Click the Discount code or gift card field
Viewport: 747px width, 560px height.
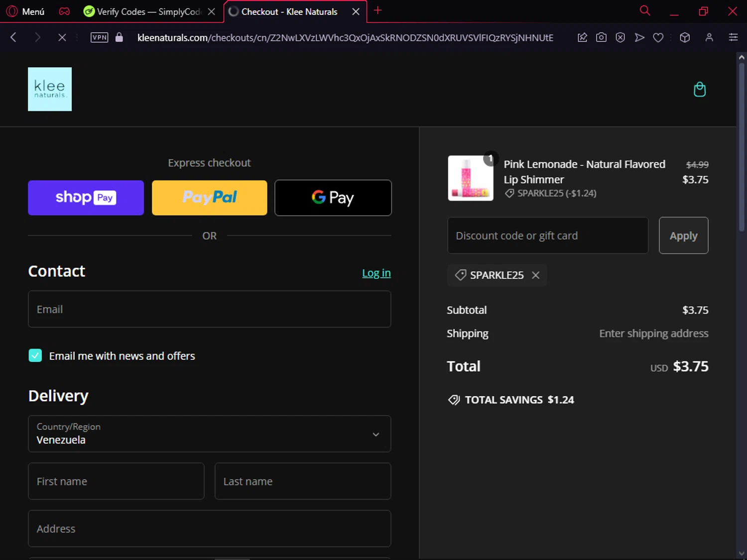point(548,235)
